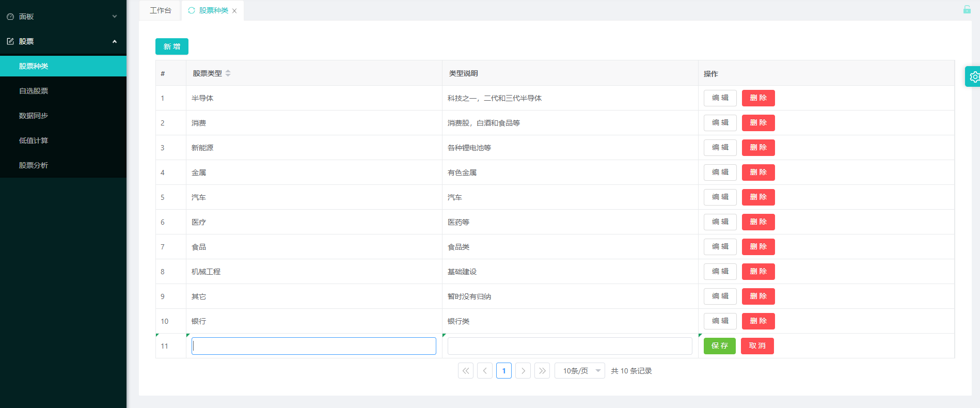Edit the 消费 row

[720, 123]
